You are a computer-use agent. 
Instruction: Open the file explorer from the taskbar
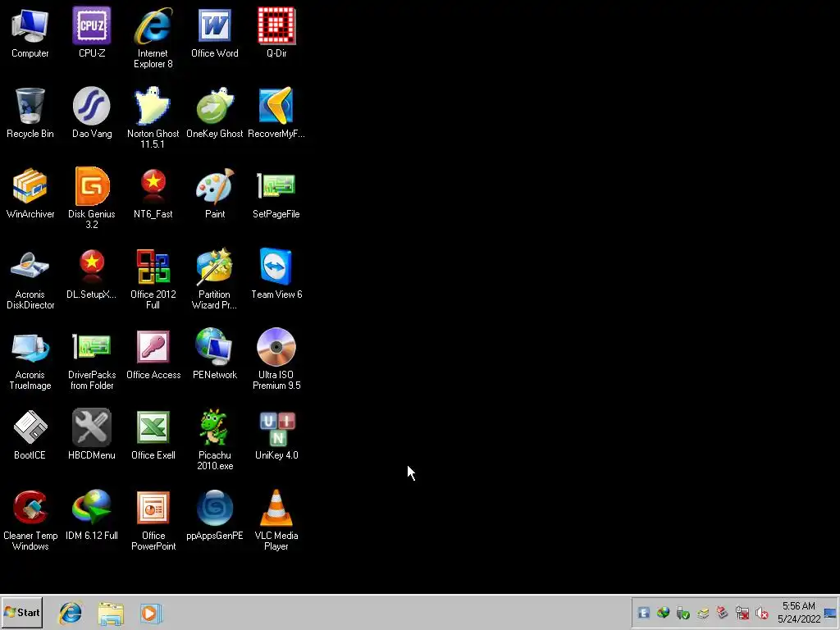pos(111,614)
